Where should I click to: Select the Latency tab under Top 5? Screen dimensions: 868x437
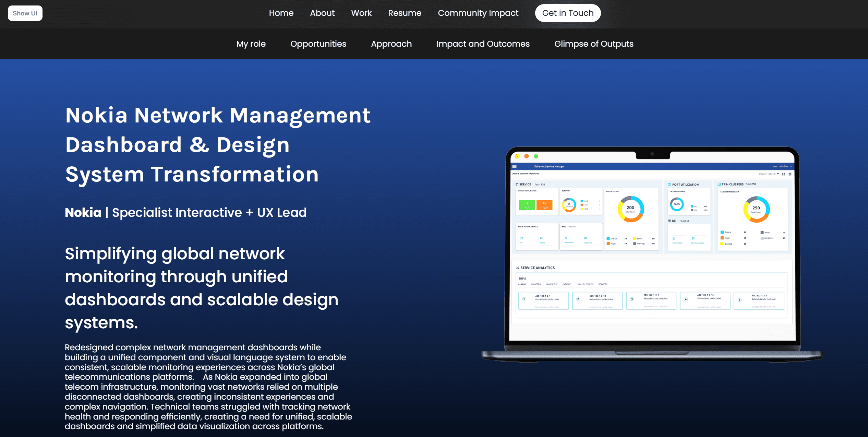coord(567,284)
